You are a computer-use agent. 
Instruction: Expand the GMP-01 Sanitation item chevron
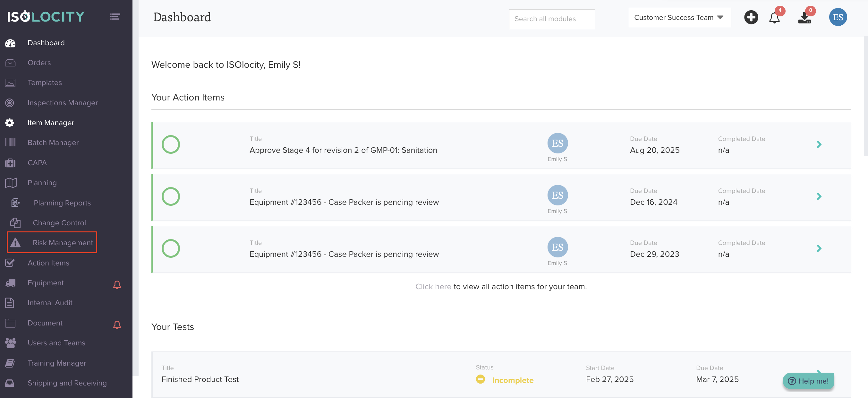819,145
